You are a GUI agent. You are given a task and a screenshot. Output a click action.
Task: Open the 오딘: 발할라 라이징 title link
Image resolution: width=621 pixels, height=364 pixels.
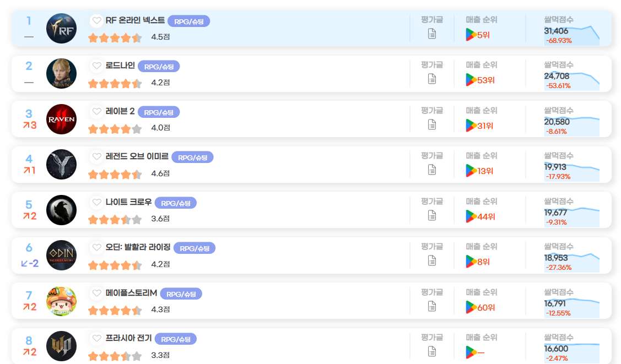(138, 247)
